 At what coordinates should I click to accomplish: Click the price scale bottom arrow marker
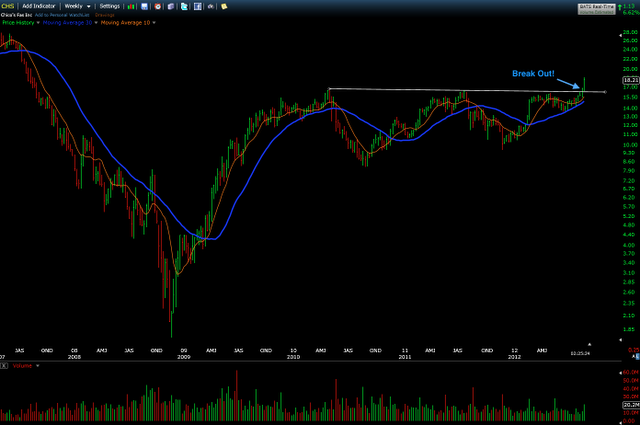(x=620, y=340)
